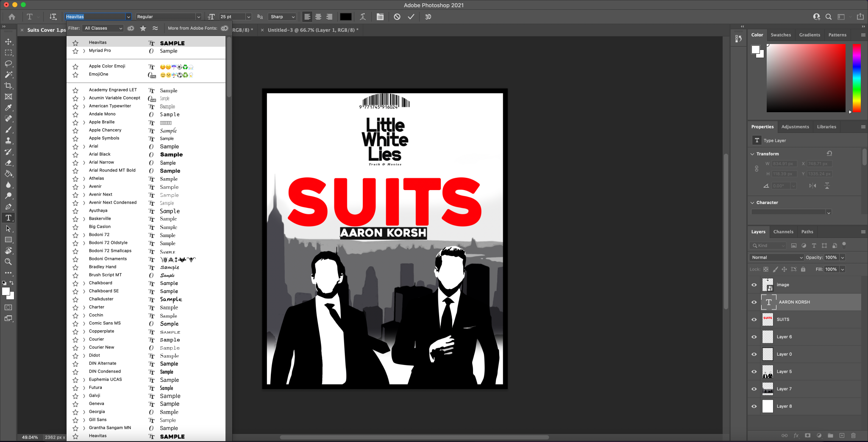Center align text in options bar
This screenshot has height=442, width=868.
[x=318, y=17]
